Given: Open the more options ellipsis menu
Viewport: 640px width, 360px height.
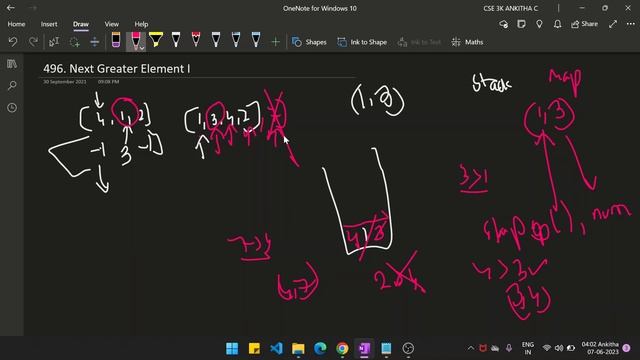Looking at the screenshot, I should click(x=631, y=24).
